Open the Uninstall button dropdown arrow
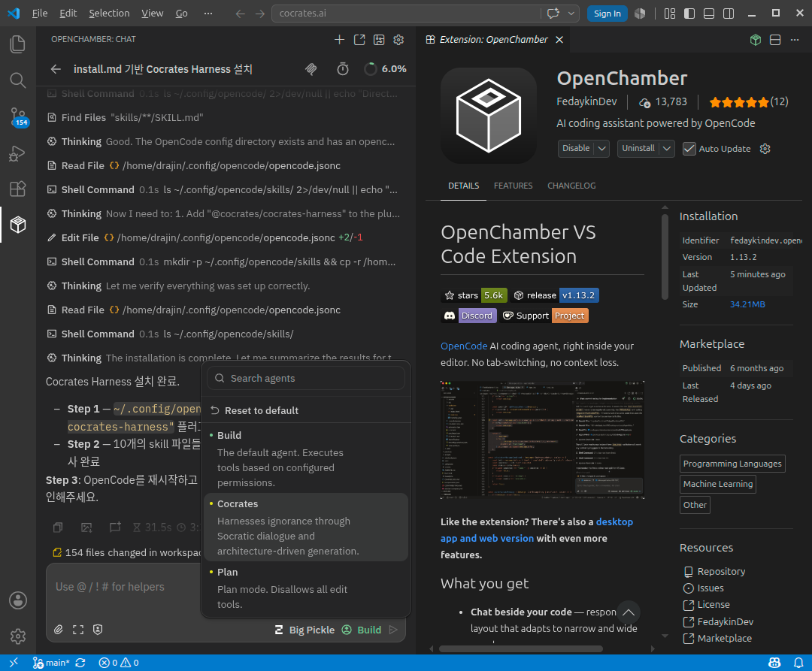The image size is (812, 671). (x=667, y=149)
